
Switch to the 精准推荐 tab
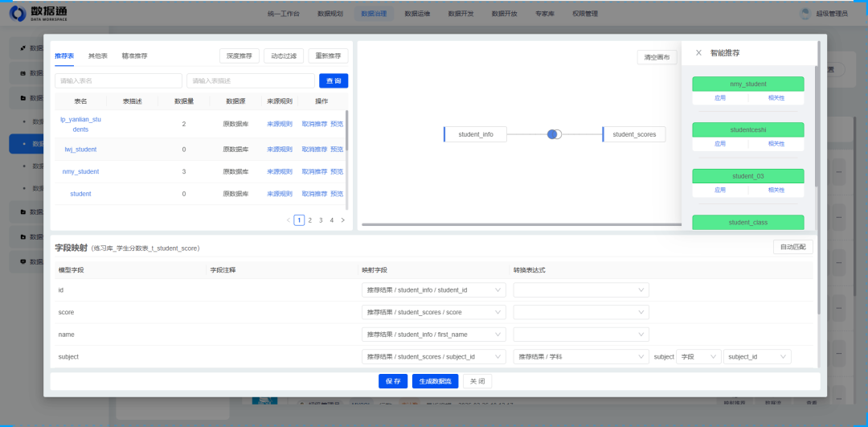coord(134,56)
